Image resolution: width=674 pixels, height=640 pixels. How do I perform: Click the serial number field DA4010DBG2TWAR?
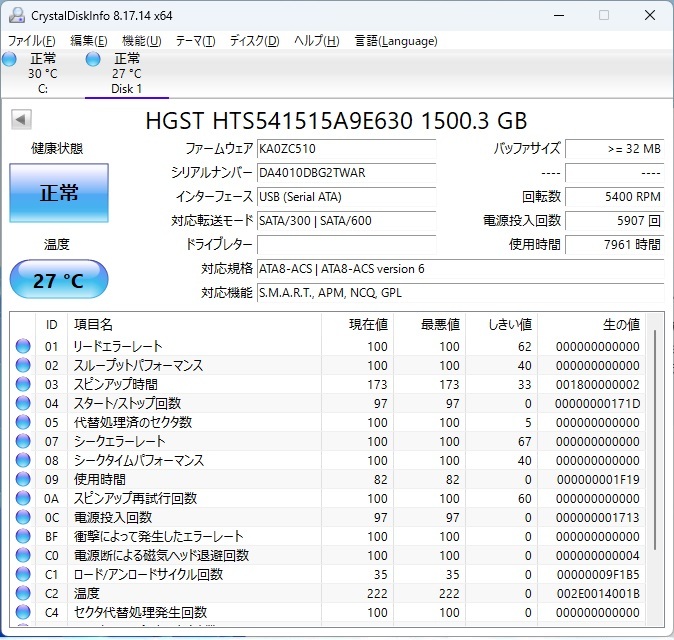tap(346, 173)
